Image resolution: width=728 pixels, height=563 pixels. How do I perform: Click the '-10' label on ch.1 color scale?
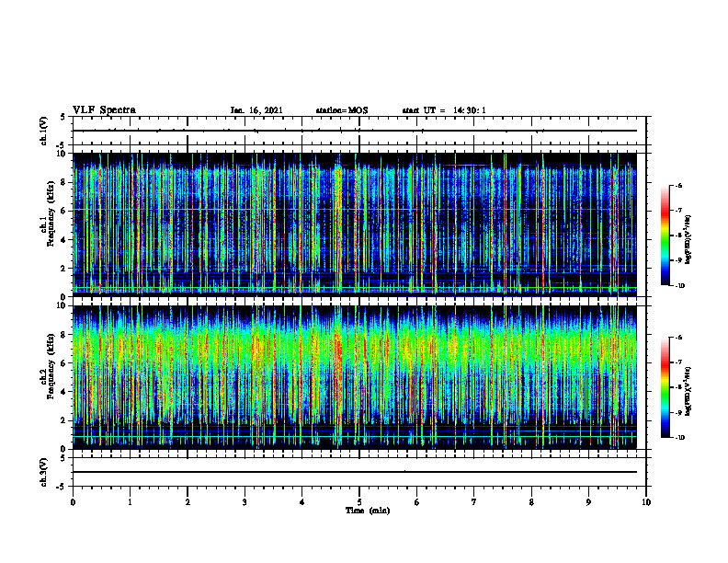pos(679,286)
